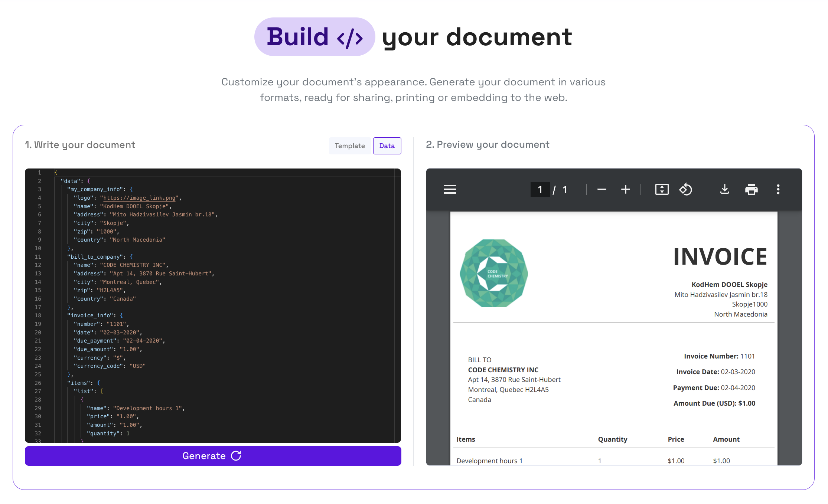Image resolution: width=828 pixels, height=504 pixels.
Task: Click "Development hours 1" in the code editor
Action: [147, 408]
